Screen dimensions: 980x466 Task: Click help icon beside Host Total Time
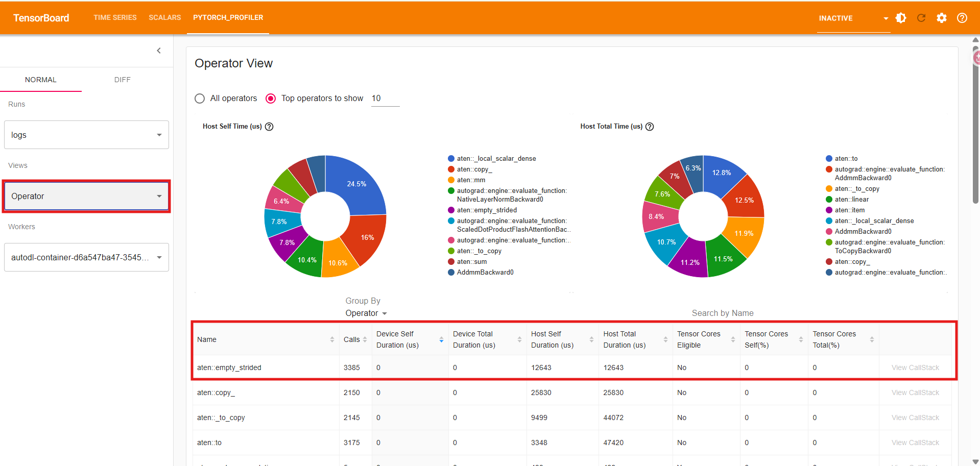[650, 127]
